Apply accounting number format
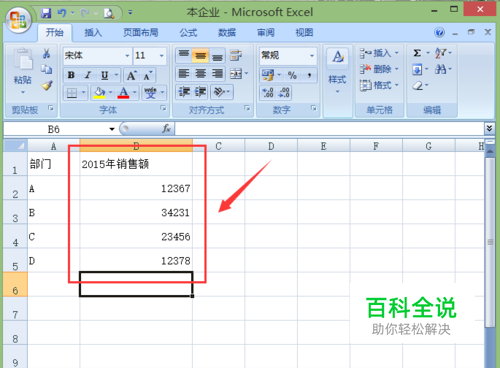The height and width of the screenshot is (368, 500). coord(268,75)
